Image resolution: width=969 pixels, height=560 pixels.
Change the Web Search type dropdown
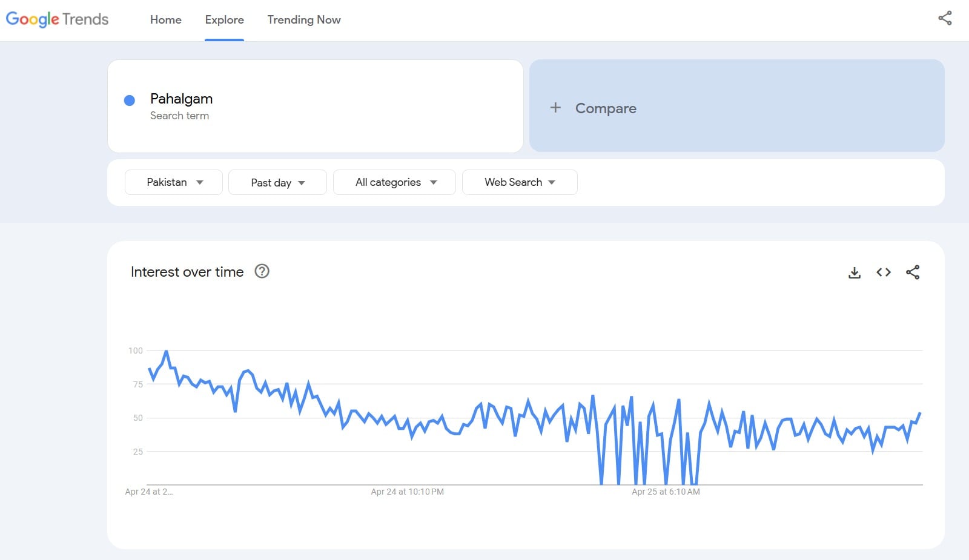coord(519,182)
